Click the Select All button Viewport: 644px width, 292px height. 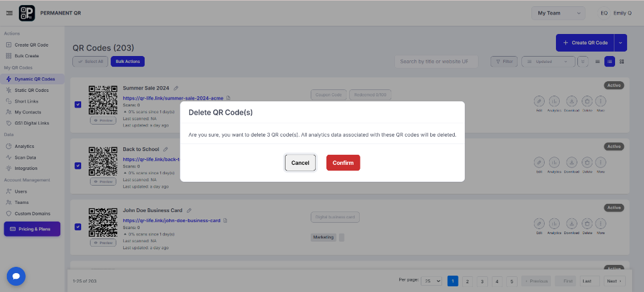(x=91, y=62)
